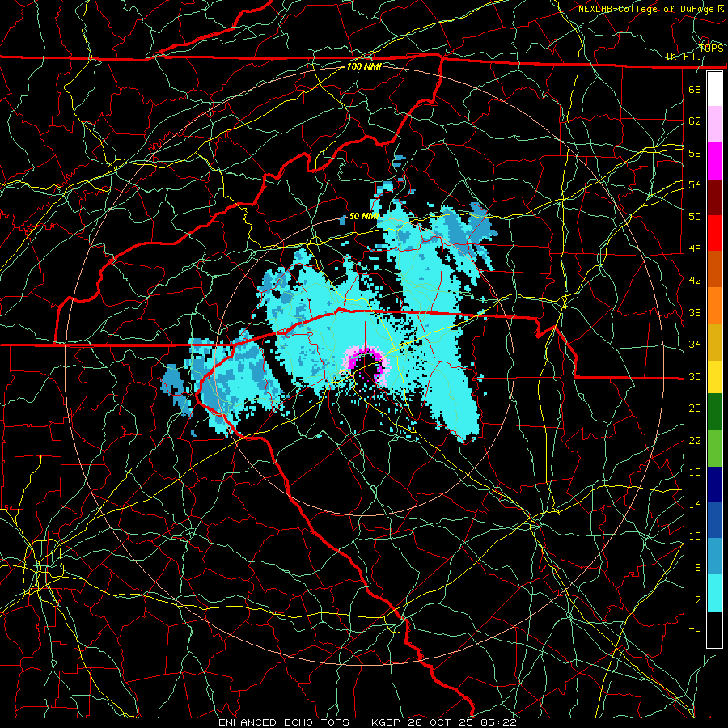Click the white swatch at legend top
The height and width of the screenshot is (728, 728).
pyautogui.click(x=714, y=89)
